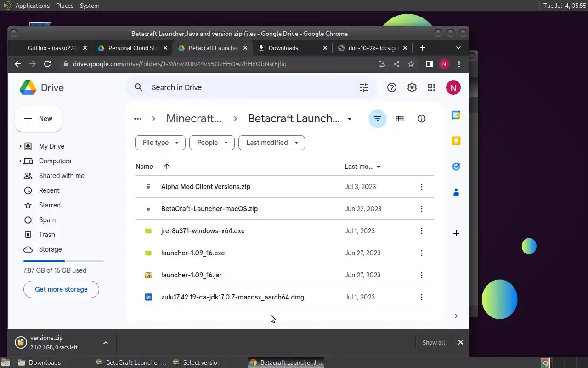Open Drive Settings gear
The width and height of the screenshot is (588, 368).
tap(412, 87)
